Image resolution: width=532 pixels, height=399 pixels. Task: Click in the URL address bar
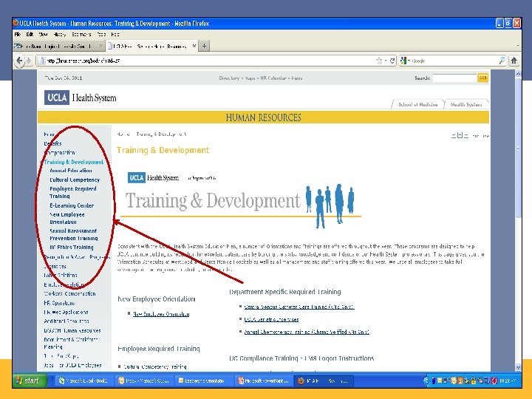211,61
